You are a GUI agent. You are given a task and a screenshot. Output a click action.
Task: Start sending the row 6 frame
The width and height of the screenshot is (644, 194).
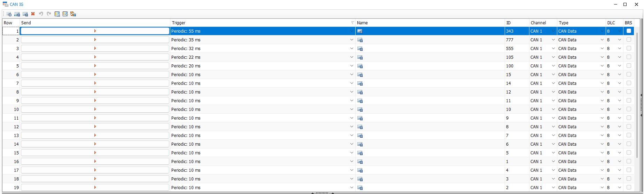click(95, 74)
